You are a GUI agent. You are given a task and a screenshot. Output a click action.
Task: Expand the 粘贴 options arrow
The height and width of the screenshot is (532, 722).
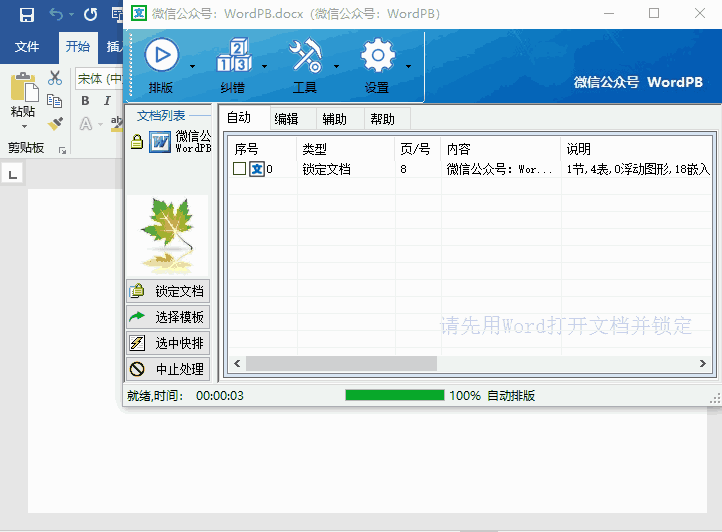(x=24, y=126)
